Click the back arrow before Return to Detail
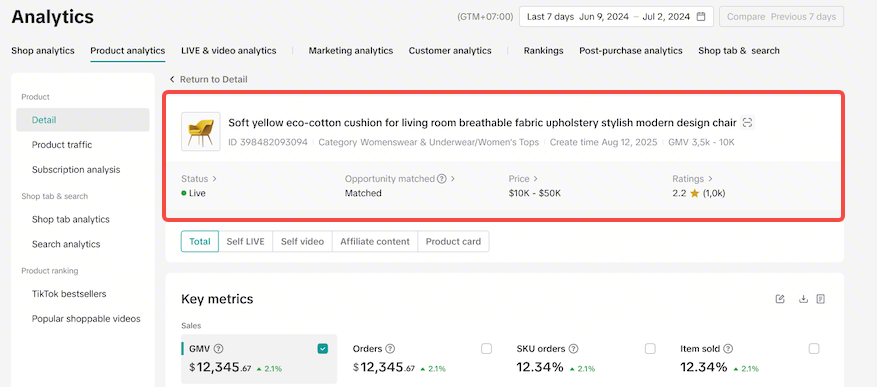This screenshot has height=387, width=877. point(172,79)
